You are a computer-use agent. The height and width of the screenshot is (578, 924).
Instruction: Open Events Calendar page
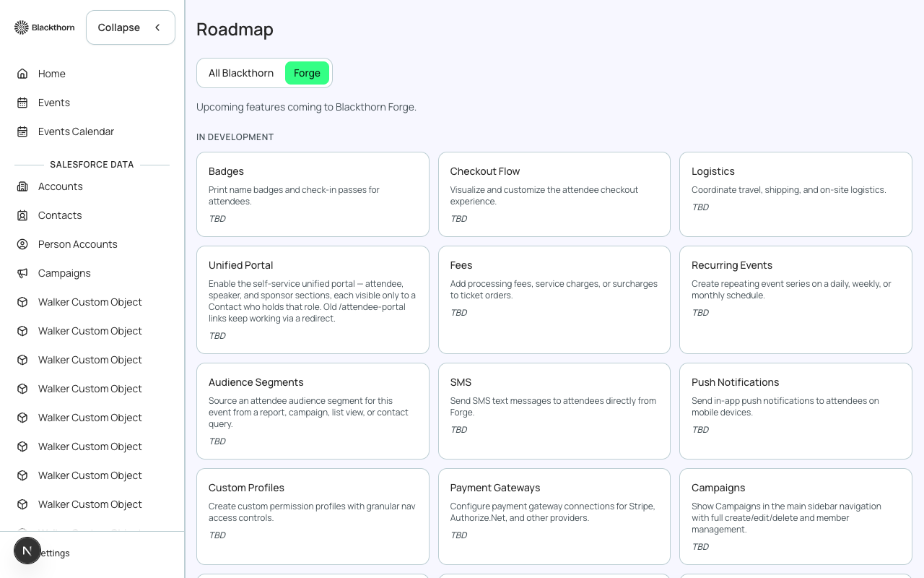(x=92, y=131)
